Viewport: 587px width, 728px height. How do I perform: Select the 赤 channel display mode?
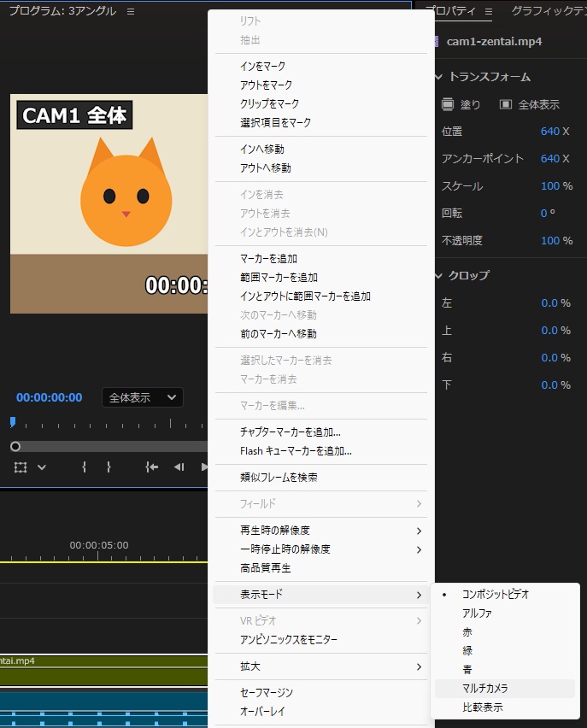(505, 632)
